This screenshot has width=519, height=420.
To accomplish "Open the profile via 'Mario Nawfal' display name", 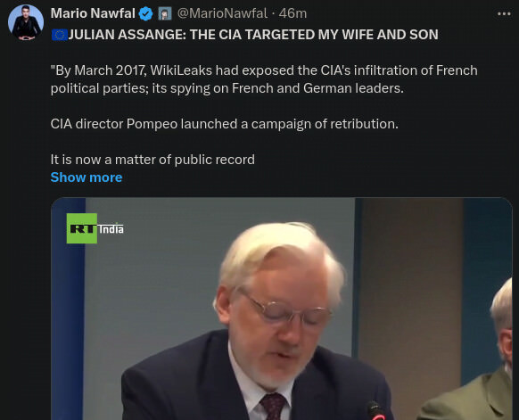I will pos(93,13).
